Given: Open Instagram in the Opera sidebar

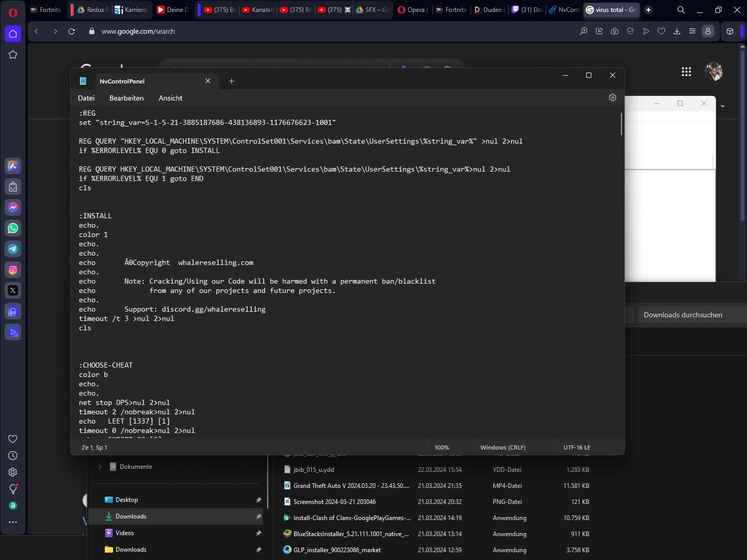Looking at the screenshot, I should click(x=13, y=270).
